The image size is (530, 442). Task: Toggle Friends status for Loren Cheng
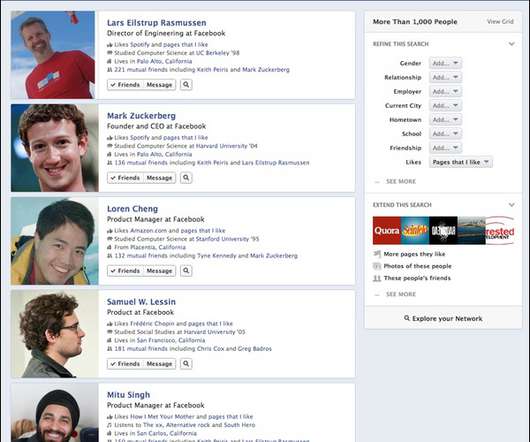pos(125,270)
